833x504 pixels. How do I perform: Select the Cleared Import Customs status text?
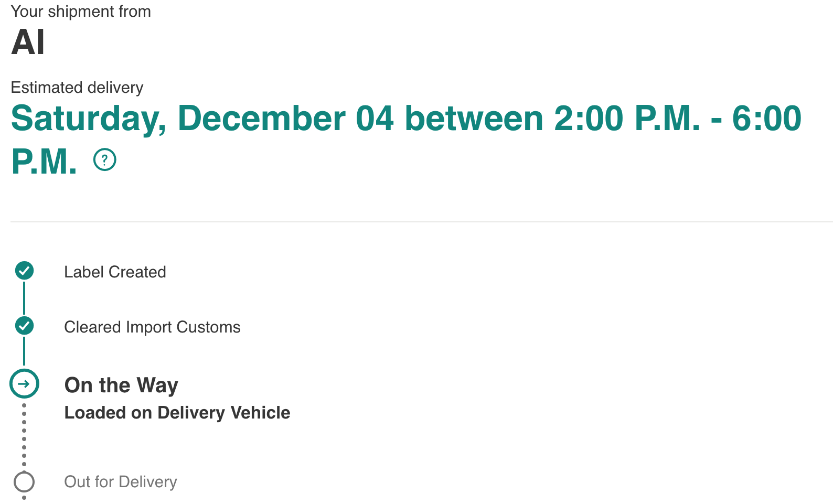point(152,327)
